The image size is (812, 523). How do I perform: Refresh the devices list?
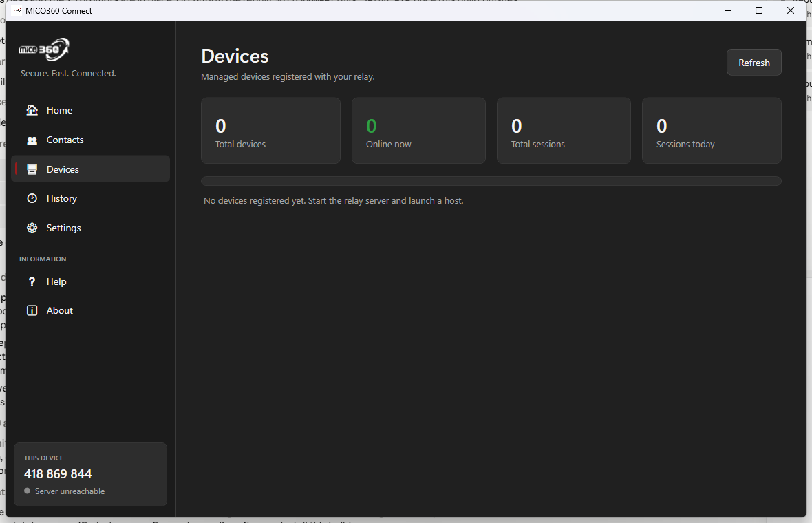coord(754,63)
